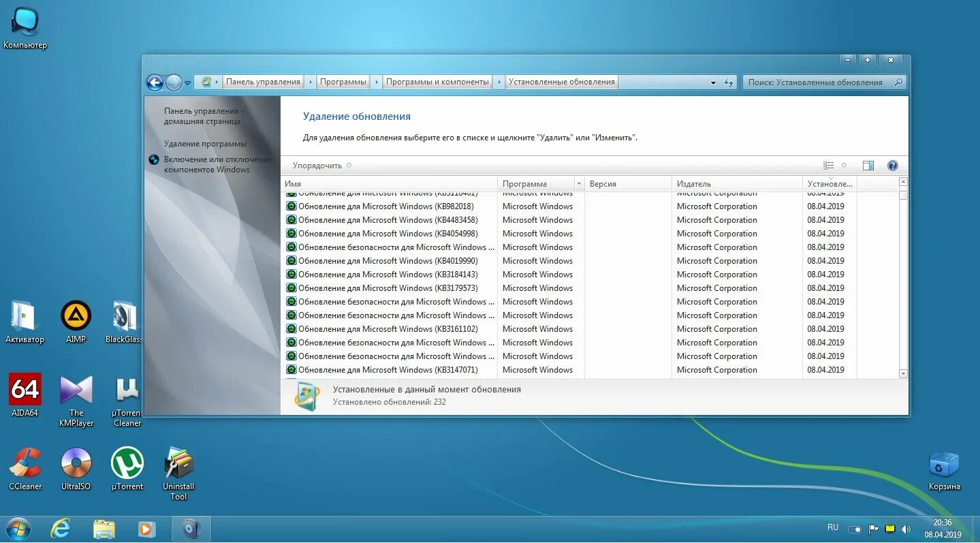Image resolution: width=980 pixels, height=543 pixels.
Task: Open recent pages dropdown arrow
Action: click(187, 83)
